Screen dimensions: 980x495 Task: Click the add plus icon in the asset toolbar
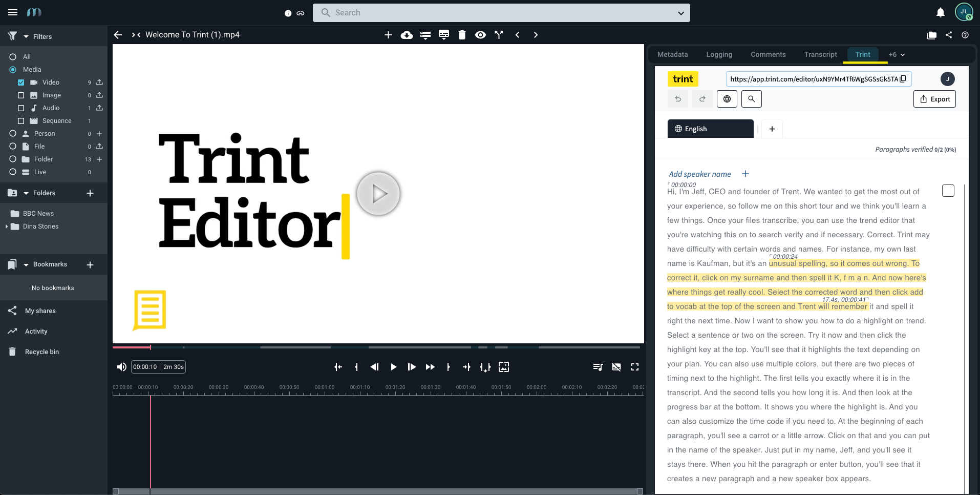[388, 35]
